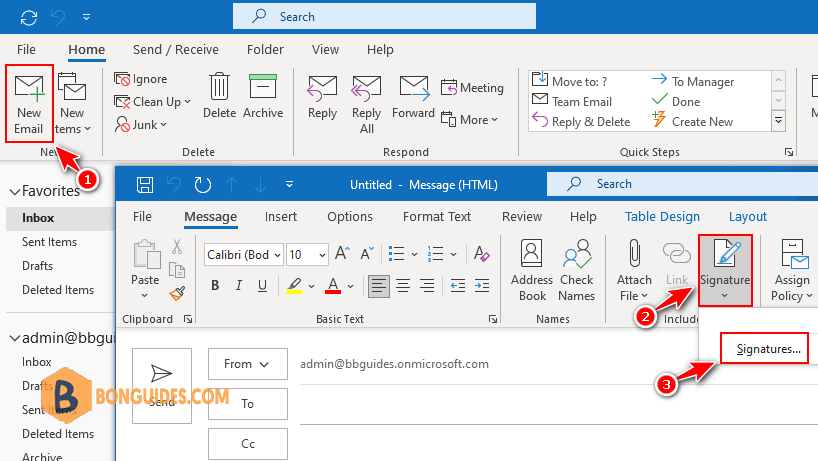This screenshot has width=818, height=461.
Task: Select the Move to: ? quick step
Action: pyautogui.click(x=570, y=81)
